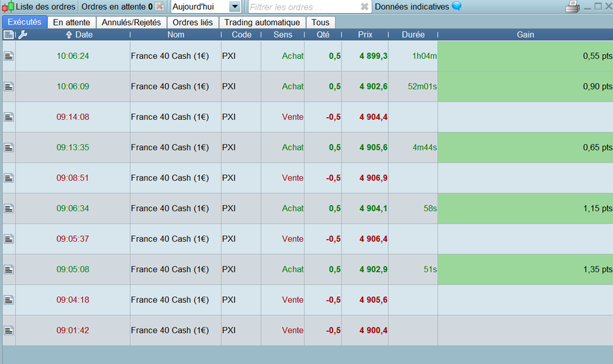Click Ordres en attente 0 label

tap(117, 7)
